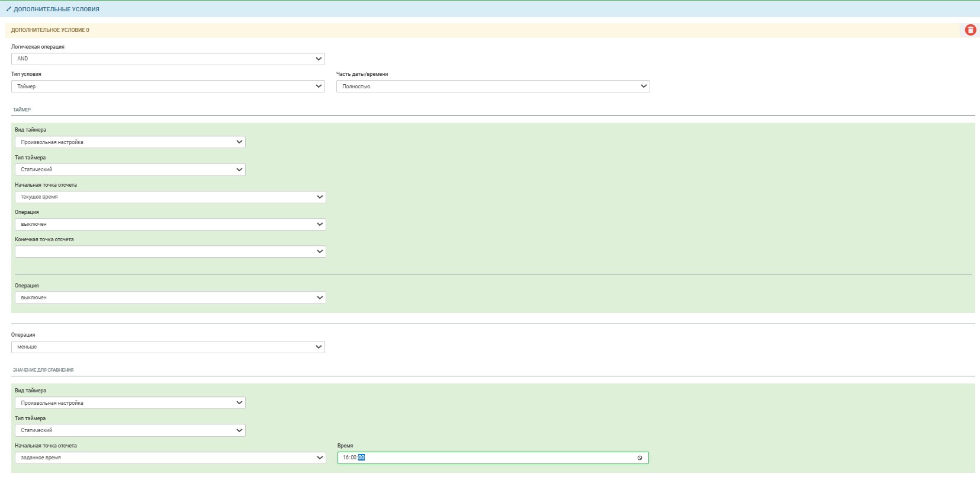
Task: Click the hours value in Время field
Action: 346,458
